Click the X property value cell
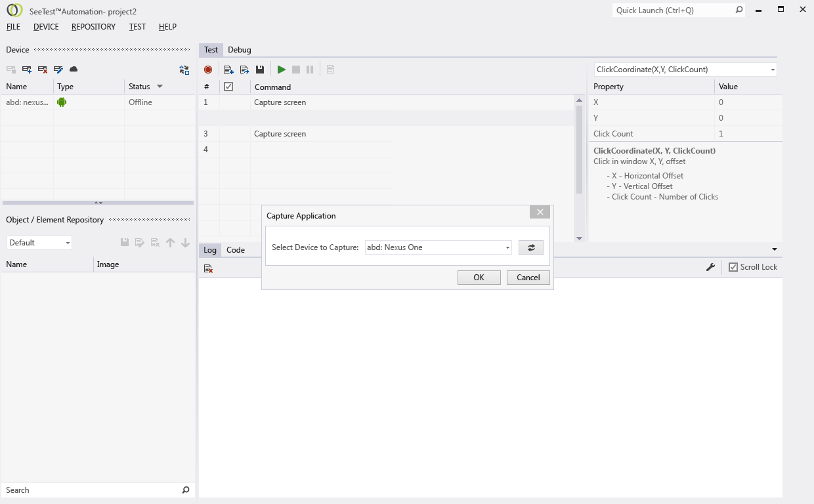The width and height of the screenshot is (814, 504). tap(748, 102)
